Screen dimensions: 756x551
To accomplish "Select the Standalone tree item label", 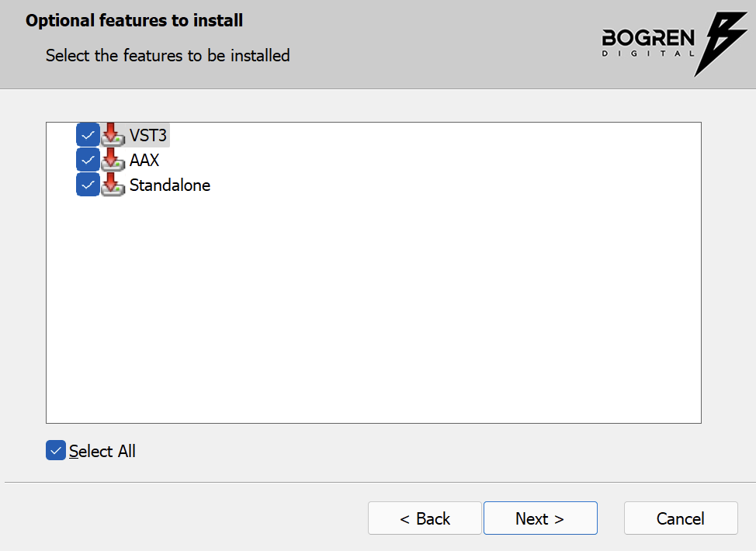I will [x=170, y=185].
